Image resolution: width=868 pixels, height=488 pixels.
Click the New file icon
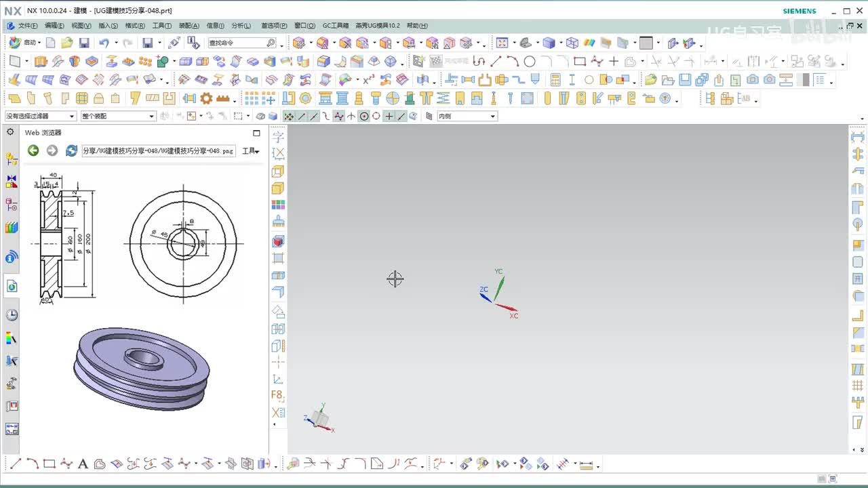[51, 43]
